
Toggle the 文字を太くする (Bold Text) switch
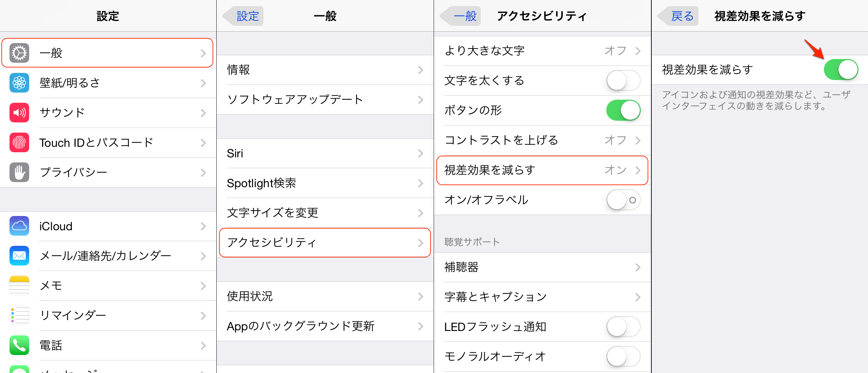coord(623,81)
